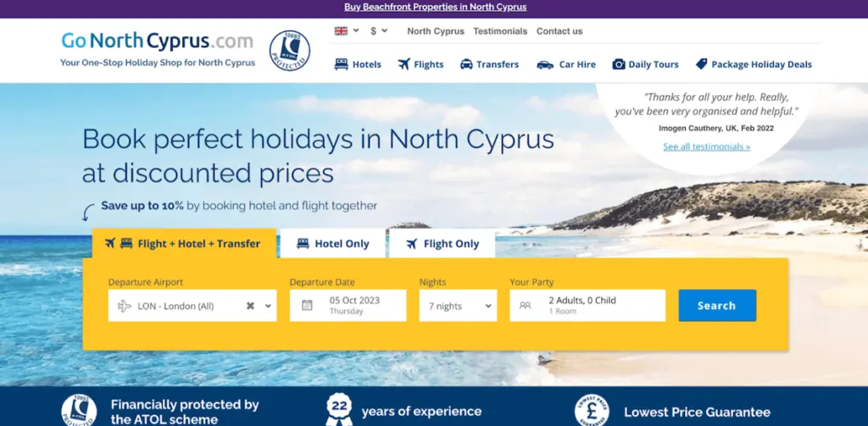Click the camera icon beside Daily Tours

click(619, 64)
